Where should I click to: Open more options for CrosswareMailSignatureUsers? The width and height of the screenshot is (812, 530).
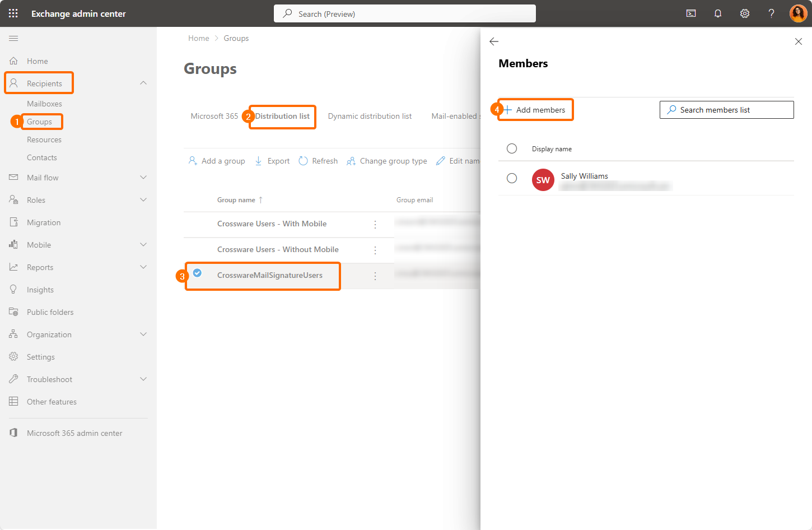[375, 276]
